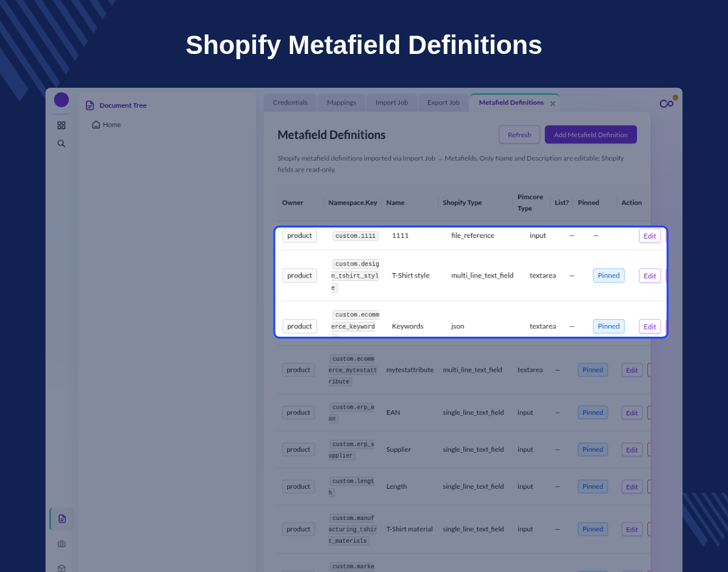Click Pinned badge in T-Shirt style row

[x=608, y=276]
